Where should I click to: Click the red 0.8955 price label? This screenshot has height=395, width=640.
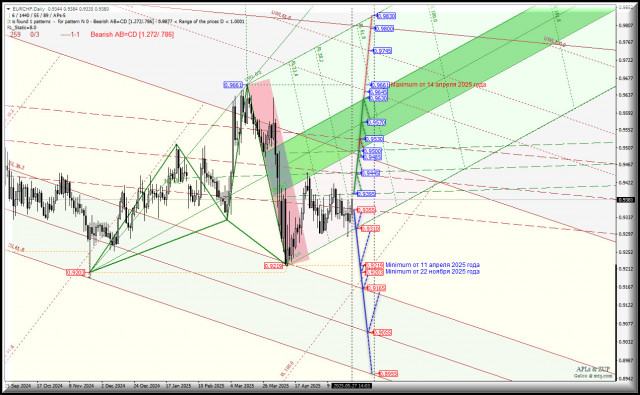[x=388, y=374]
